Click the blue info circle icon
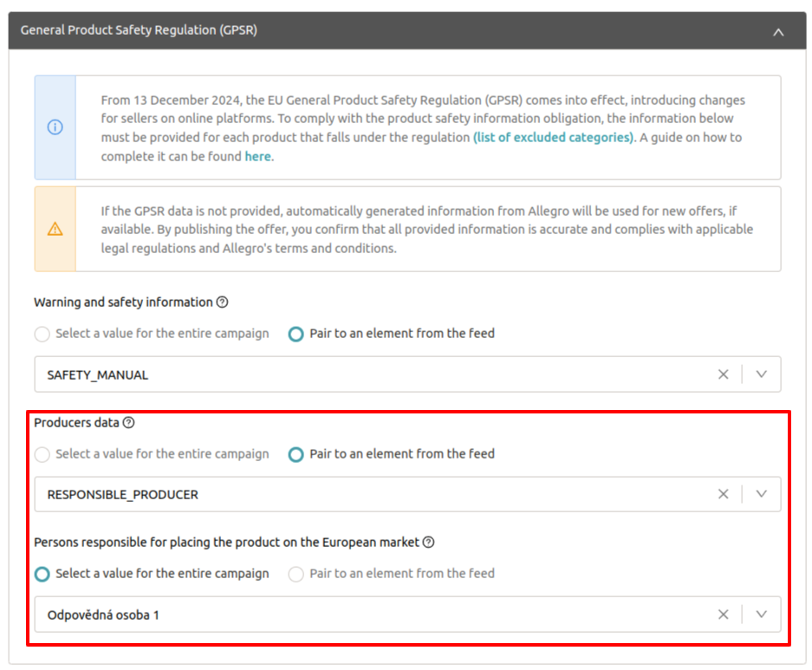 tap(55, 127)
